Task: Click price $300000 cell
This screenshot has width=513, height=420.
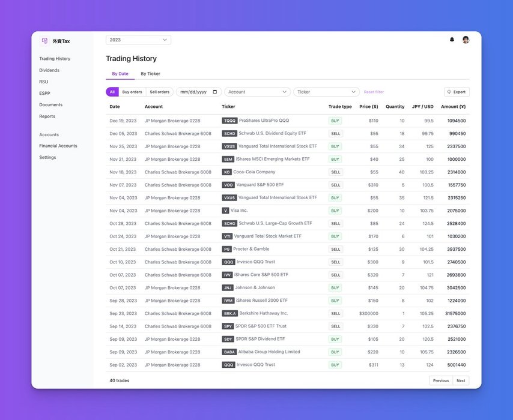Action: point(369,313)
